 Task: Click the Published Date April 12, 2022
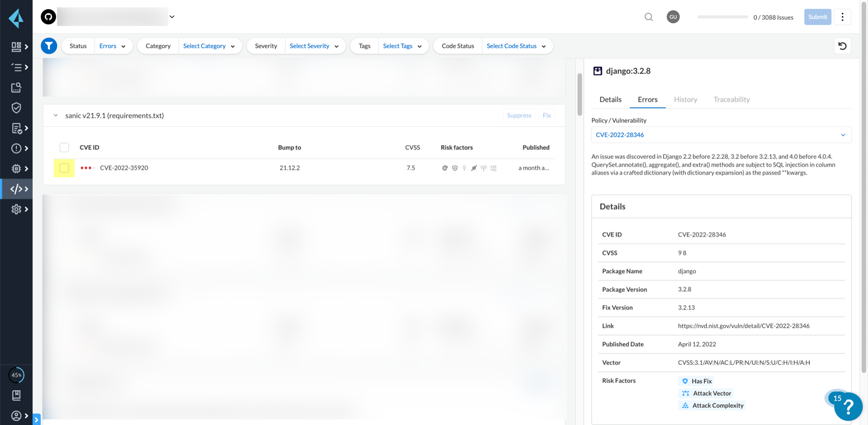[697, 344]
